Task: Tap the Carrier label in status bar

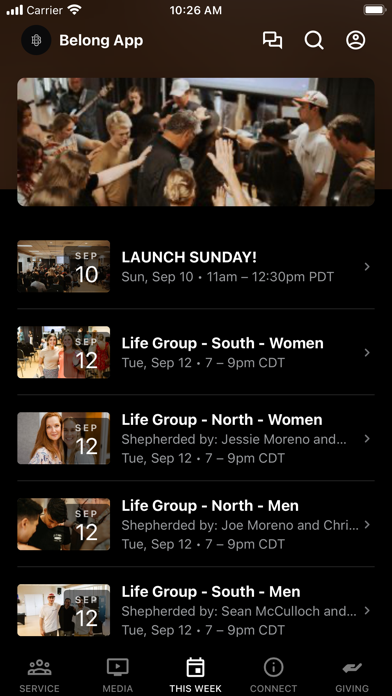Action: pyautogui.click(x=46, y=10)
